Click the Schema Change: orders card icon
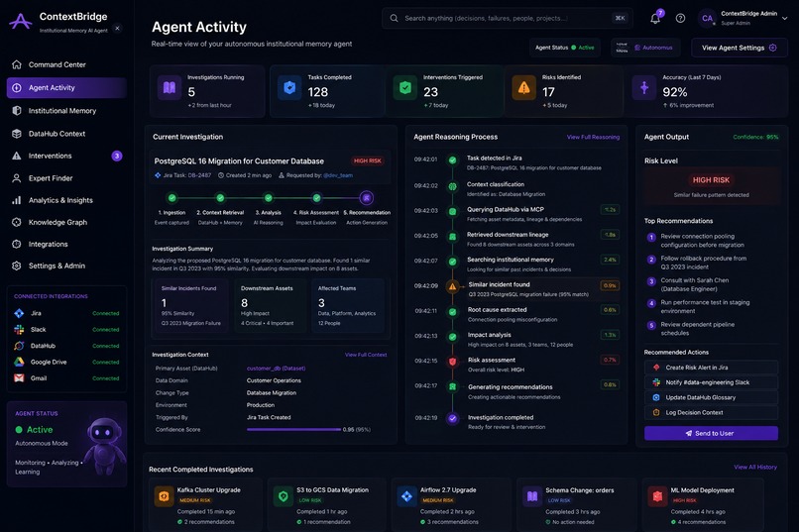 coord(532,496)
